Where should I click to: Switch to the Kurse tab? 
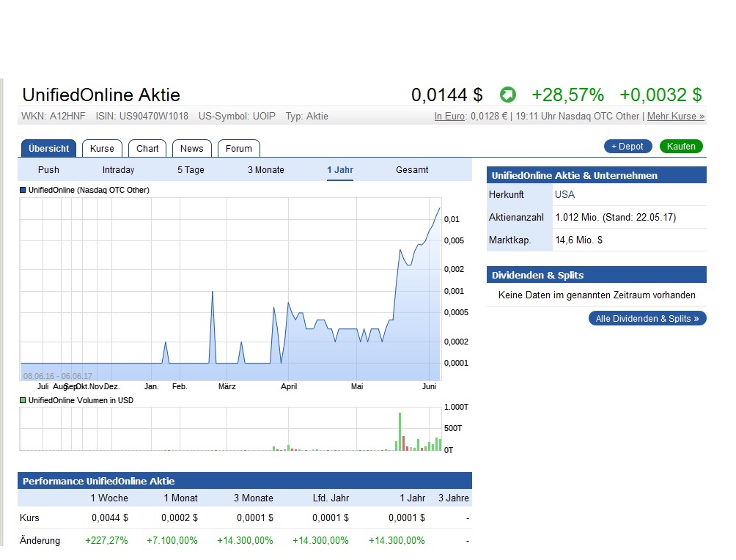tap(102, 148)
